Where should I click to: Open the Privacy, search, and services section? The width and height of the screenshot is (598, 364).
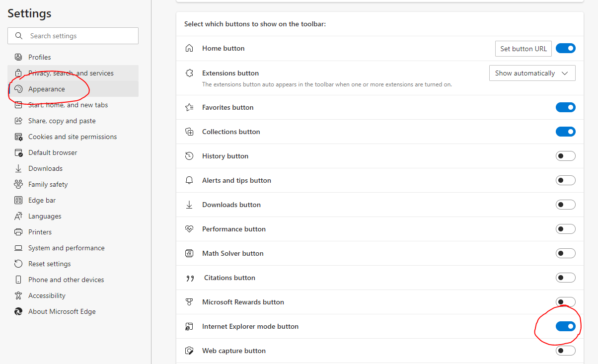click(x=73, y=73)
